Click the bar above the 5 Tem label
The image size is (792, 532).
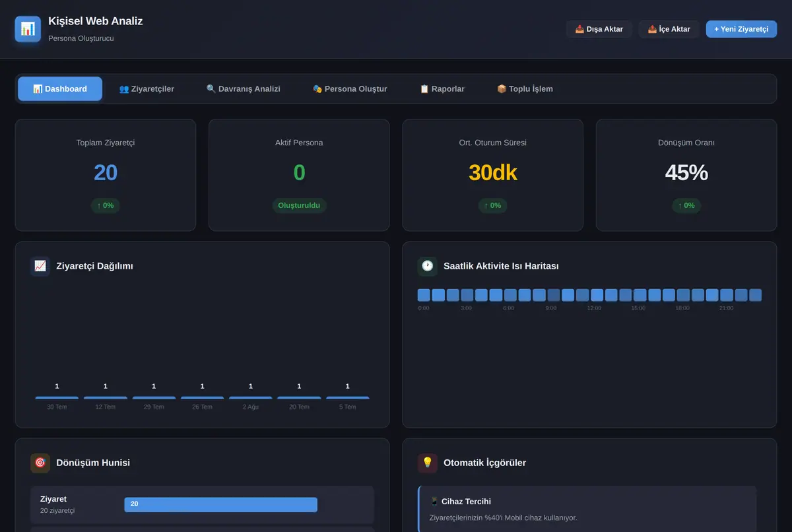(x=348, y=397)
